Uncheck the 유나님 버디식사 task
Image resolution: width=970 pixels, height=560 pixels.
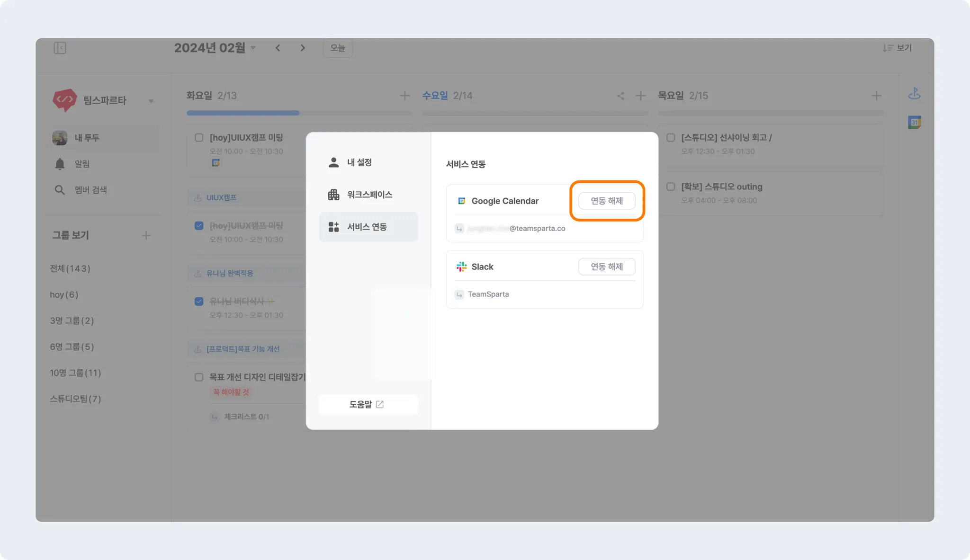[x=199, y=301]
